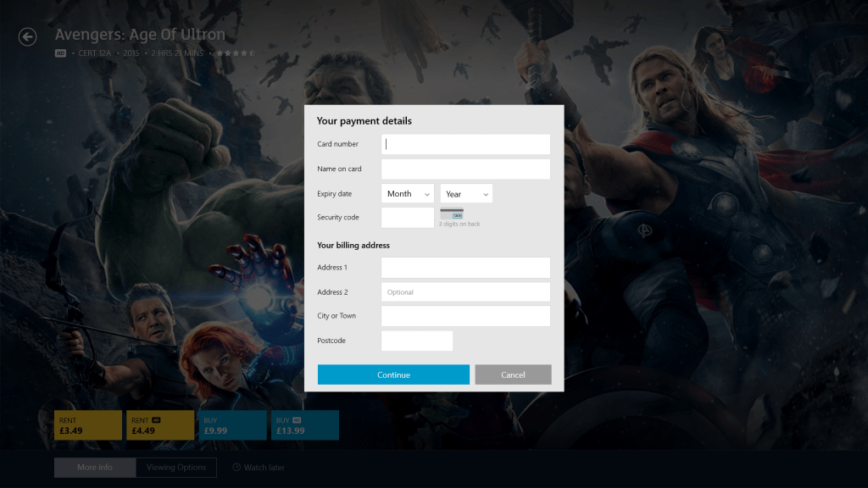Click the Name on card field
This screenshot has width=868, height=488.
click(465, 169)
